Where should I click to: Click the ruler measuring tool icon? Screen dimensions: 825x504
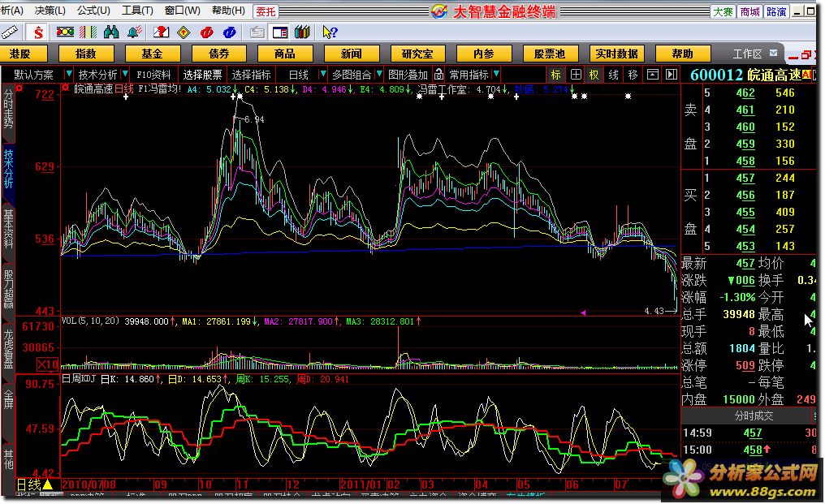coord(10,32)
